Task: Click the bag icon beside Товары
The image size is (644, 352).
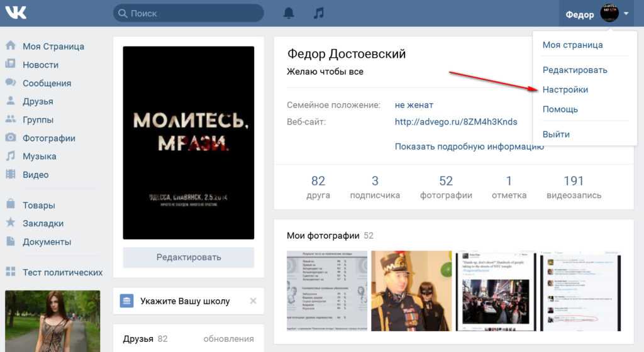Action: point(11,204)
